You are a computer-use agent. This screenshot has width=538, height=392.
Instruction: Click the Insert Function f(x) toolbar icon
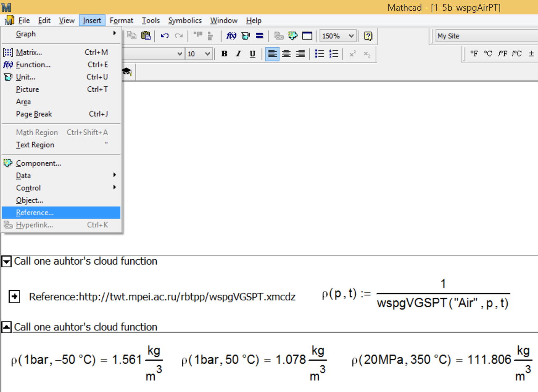[x=232, y=36]
